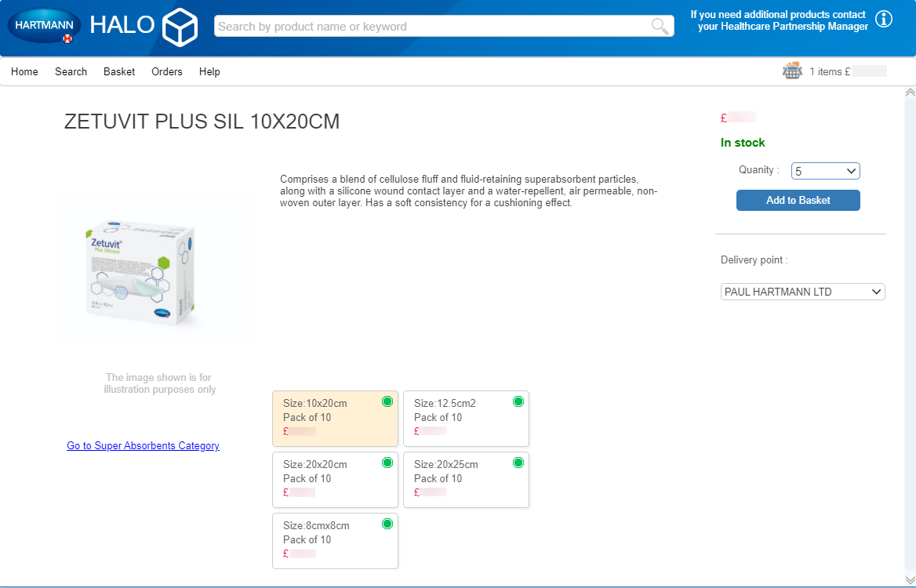Click green stock dot on 12.5cm2 card

(518, 401)
